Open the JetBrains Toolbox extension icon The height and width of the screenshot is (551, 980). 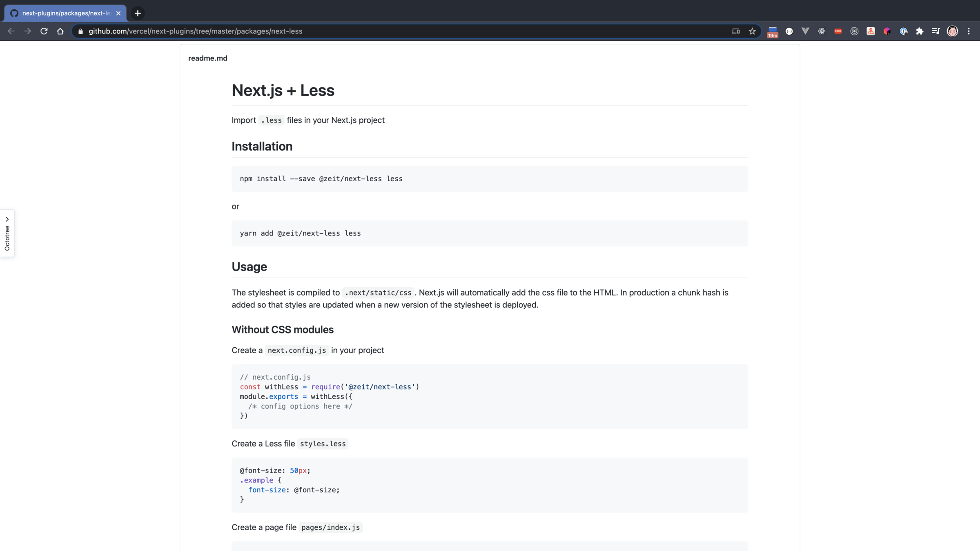(x=887, y=31)
